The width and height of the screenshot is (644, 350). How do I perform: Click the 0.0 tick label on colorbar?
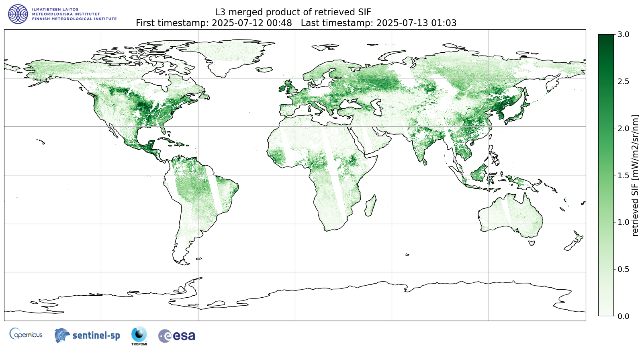coord(623,316)
